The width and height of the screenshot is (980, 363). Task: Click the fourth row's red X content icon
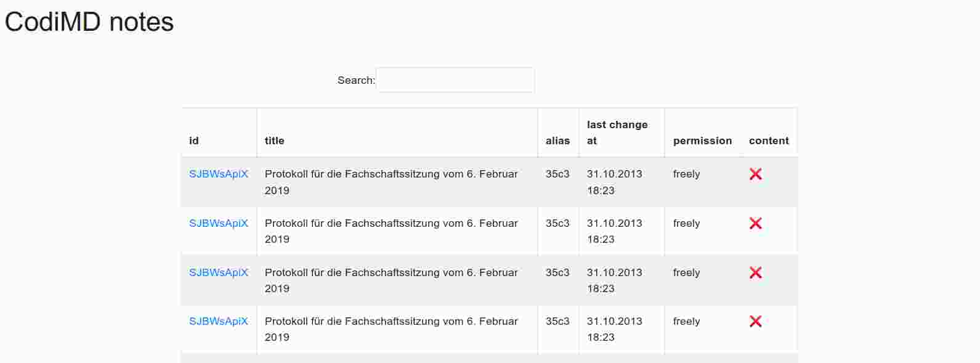coord(756,321)
